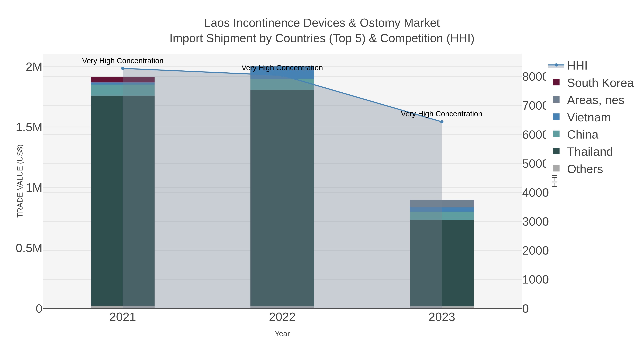
Task: Click the 'TRADE VALUE (US$)' axis title
Action: tap(20, 181)
